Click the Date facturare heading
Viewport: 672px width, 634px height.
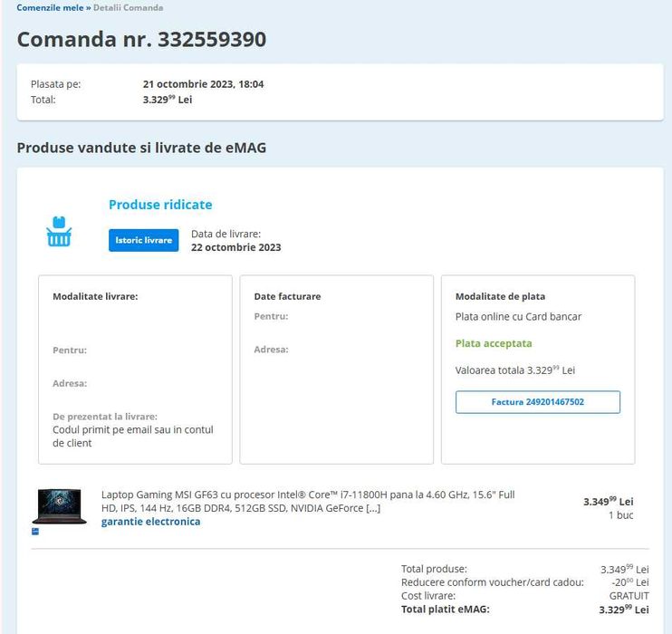pyautogui.click(x=287, y=297)
